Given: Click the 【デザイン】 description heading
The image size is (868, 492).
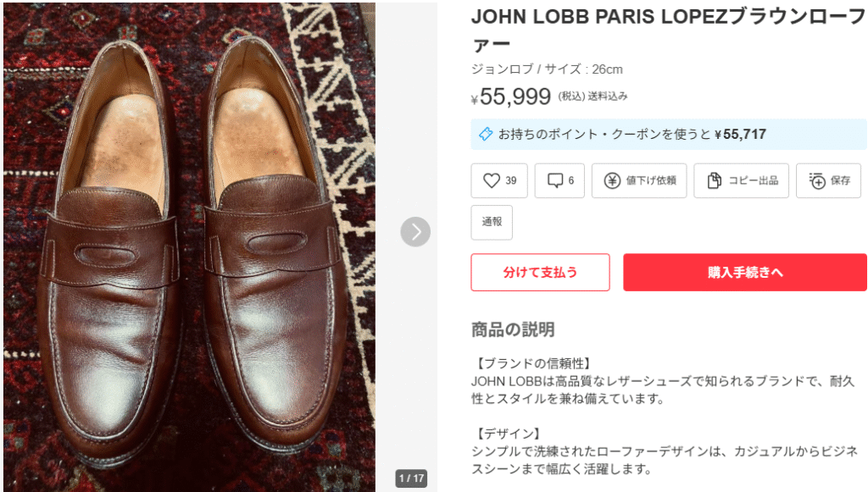Looking at the screenshot, I should [x=509, y=434].
